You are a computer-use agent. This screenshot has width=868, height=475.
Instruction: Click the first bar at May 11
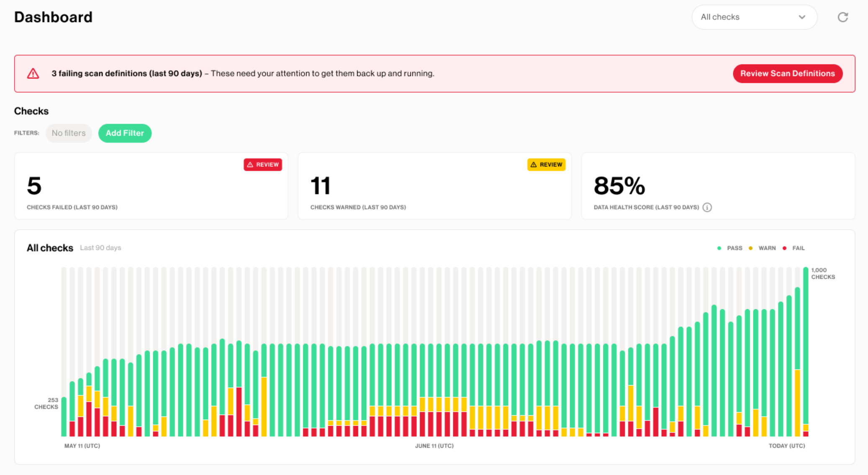tap(64, 416)
